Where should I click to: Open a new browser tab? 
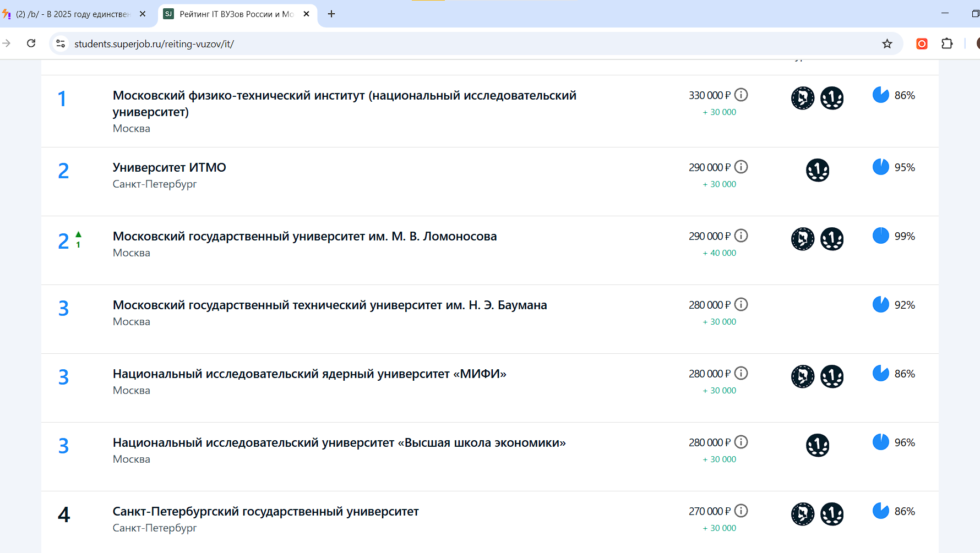coord(331,14)
